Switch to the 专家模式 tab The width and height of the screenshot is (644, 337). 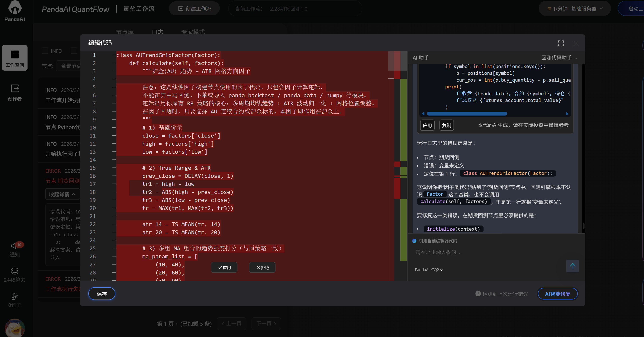tap(193, 32)
